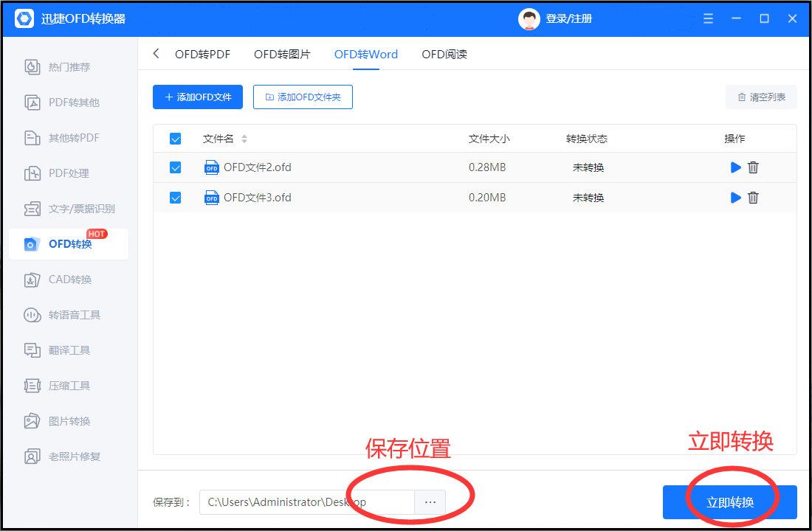This screenshot has width=812, height=531.
Task: Click 未转换 status of OFD文件2.ofd
Action: [x=588, y=167]
